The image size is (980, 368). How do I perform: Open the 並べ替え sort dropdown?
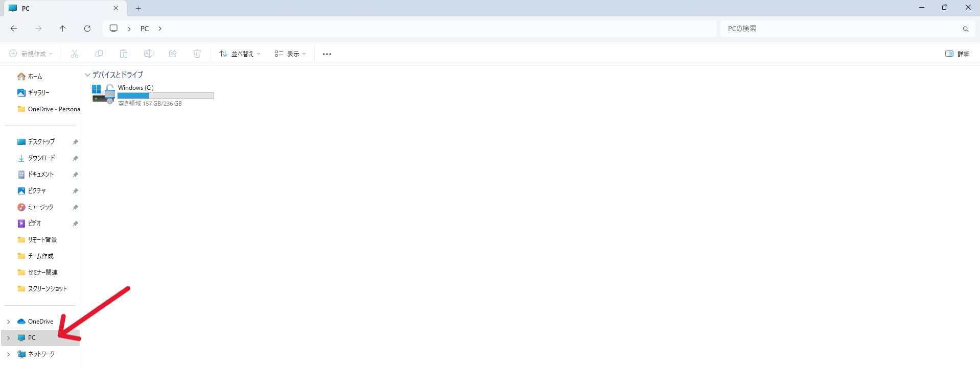[x=240, y=54]
